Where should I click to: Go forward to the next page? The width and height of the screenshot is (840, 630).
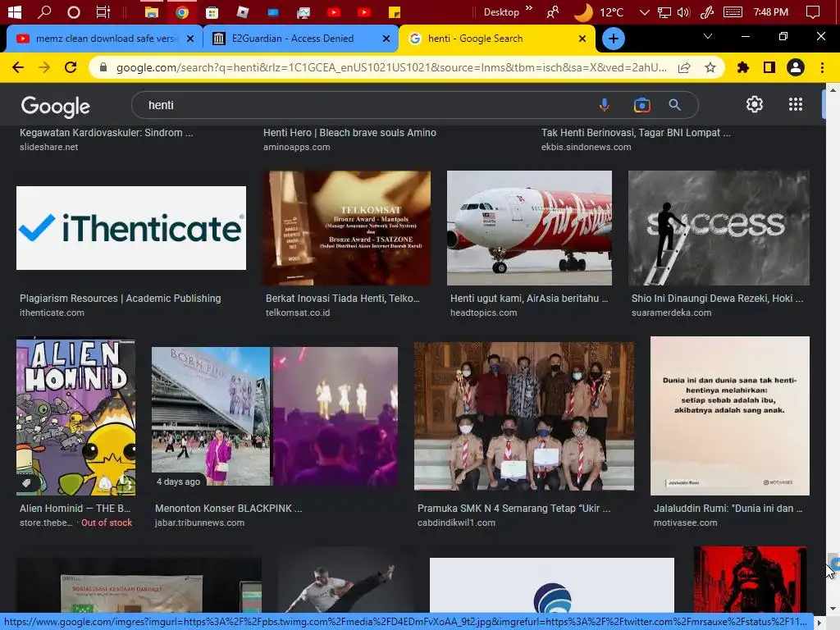(44, 67)
